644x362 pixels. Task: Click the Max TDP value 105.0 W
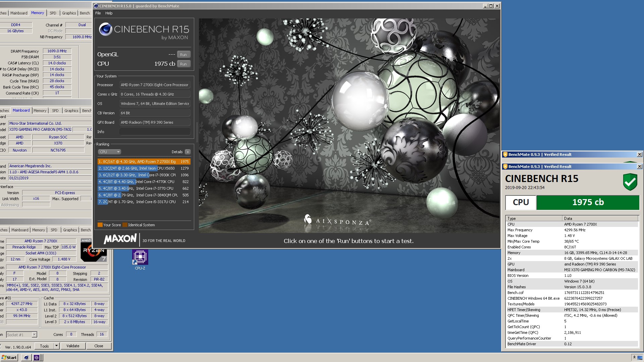tap(69, 247)
